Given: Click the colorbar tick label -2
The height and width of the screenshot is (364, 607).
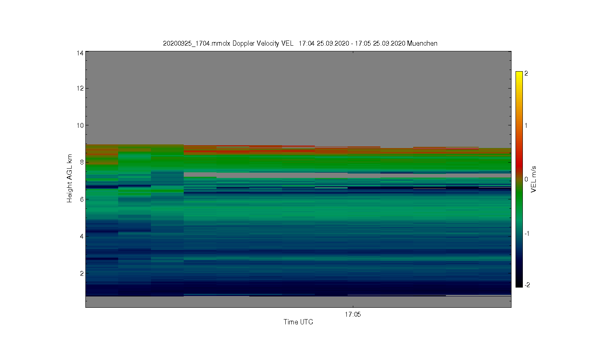Looking at the screenshot, I should [x=527, y=285].
